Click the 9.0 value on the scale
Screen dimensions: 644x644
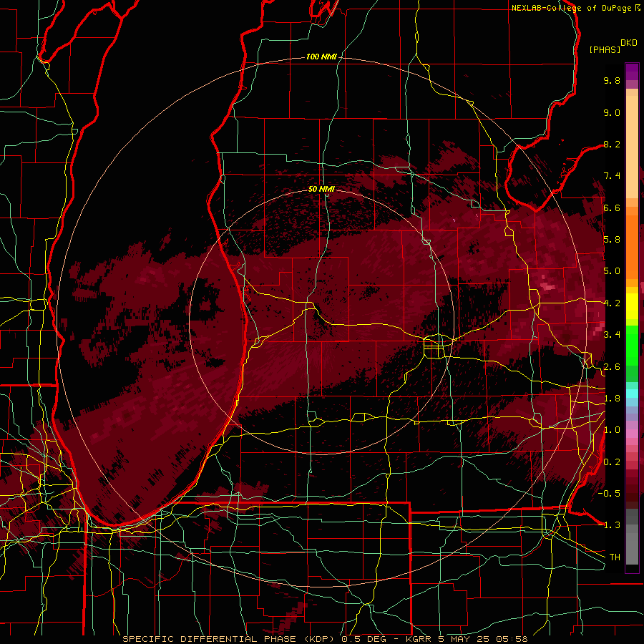click(612, 112)
